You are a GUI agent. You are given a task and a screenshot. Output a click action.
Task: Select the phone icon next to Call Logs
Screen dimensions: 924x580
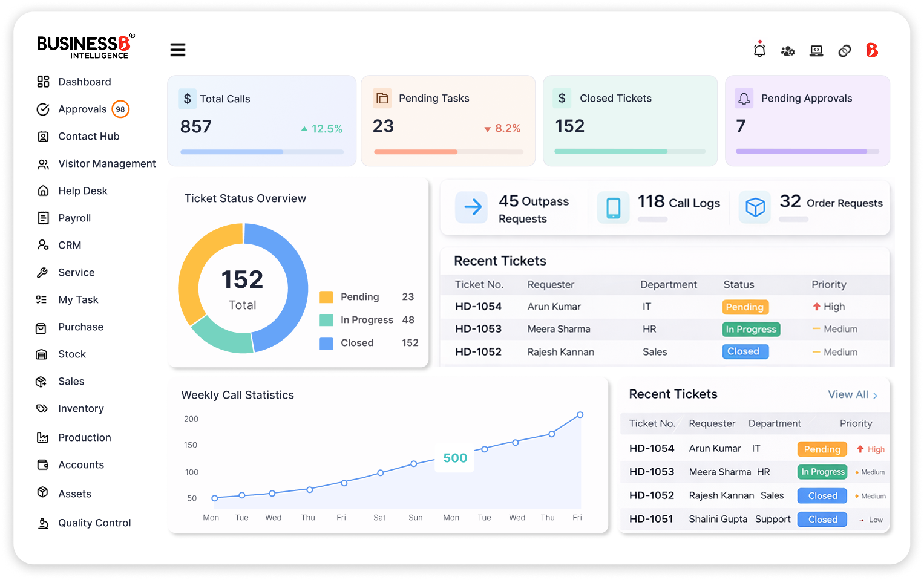pyautogui.click(x=613, y=207)
